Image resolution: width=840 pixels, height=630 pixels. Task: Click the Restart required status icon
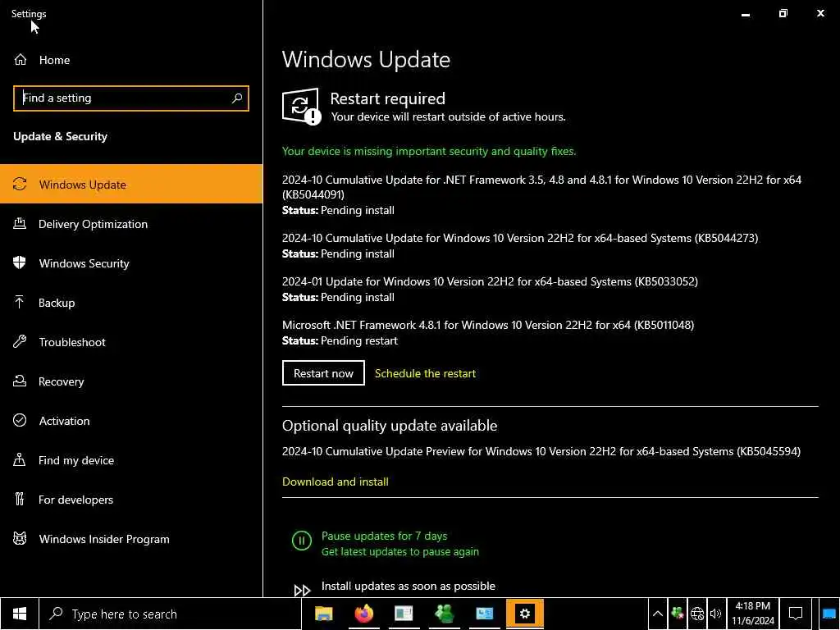302,107
